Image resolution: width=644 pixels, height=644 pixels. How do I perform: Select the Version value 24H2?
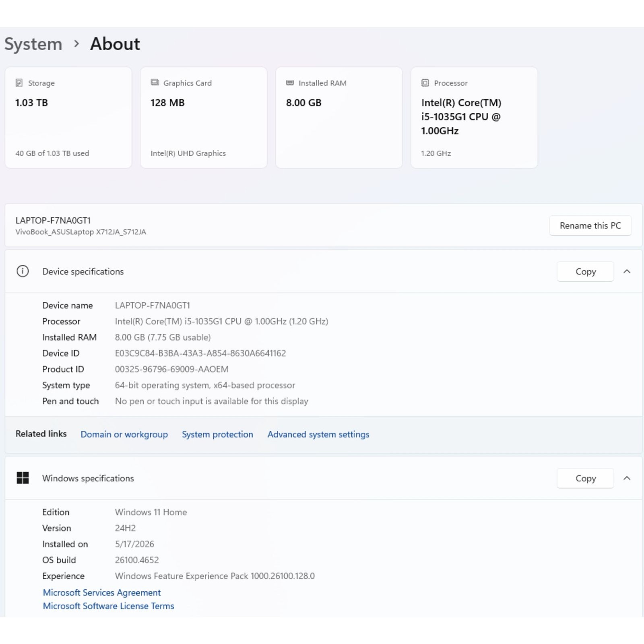coord(126,528)
